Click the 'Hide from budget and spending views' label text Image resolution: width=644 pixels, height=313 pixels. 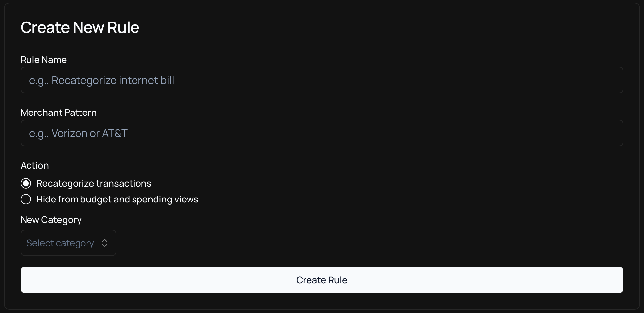[x=117, y=199]
